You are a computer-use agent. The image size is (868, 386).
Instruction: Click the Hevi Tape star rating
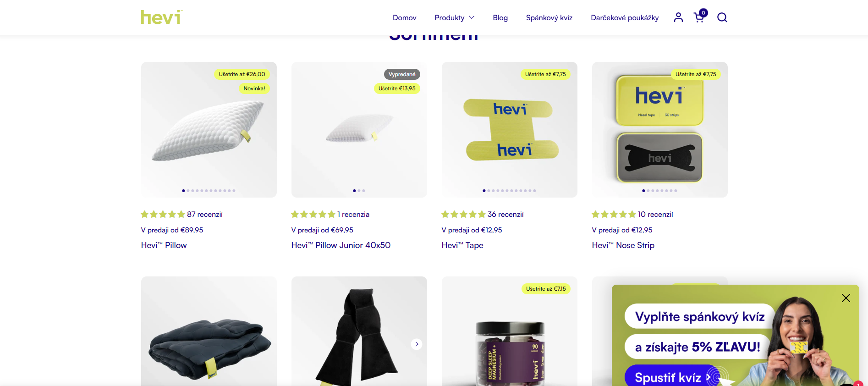point(463,214)
